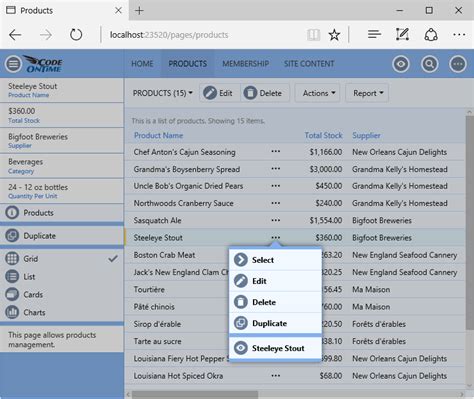The image size is (474, 399).
Task: Go to the MEMBERSHIP tab
Action: tap(246, 64)
